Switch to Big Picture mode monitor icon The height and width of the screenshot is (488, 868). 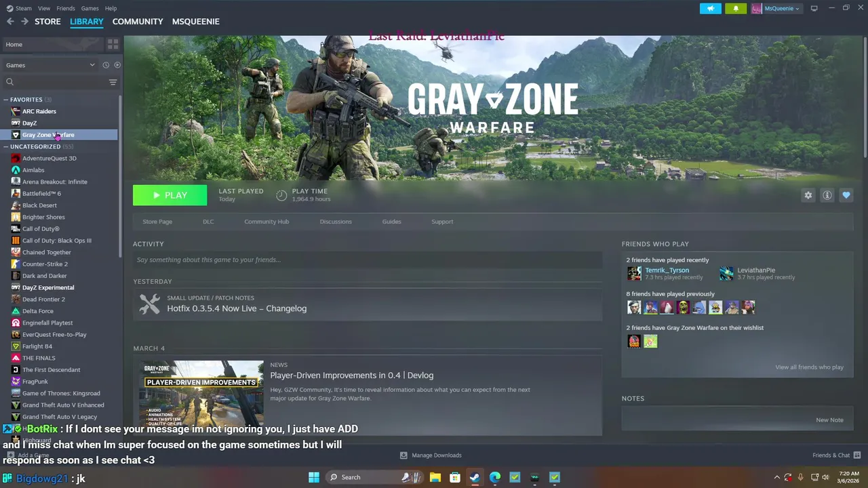pyautogui.click(x=814, y=8)
